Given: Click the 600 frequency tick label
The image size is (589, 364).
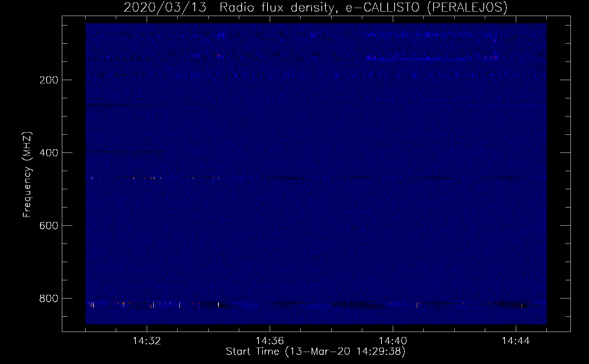Looking at the screenshot, I should tap(48, 226).
